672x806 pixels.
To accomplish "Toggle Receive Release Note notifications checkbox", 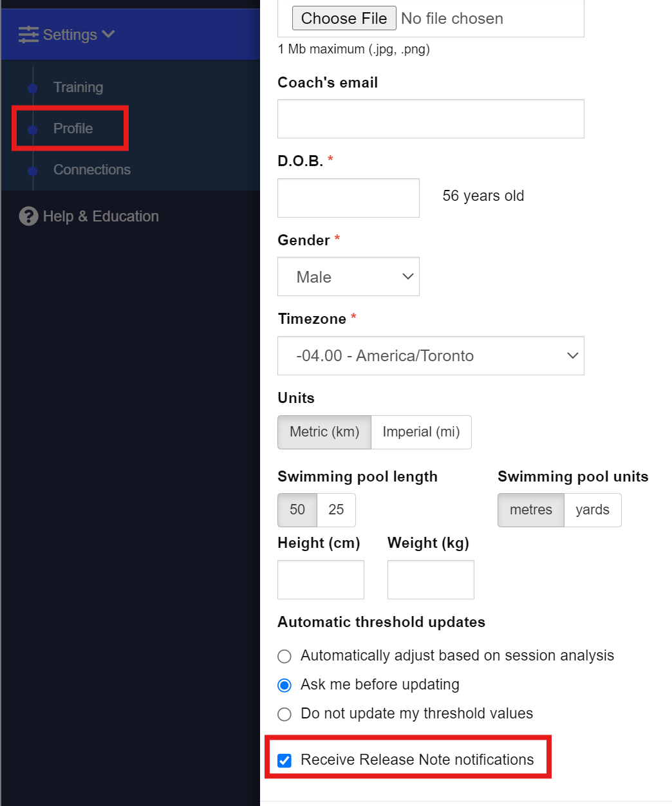I will 285,760.
